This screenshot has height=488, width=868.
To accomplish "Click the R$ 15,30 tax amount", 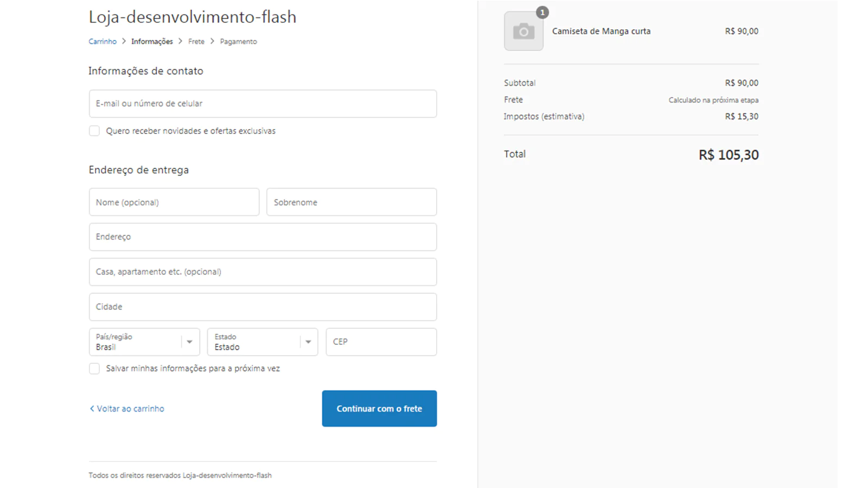I will tap(742, 117).
